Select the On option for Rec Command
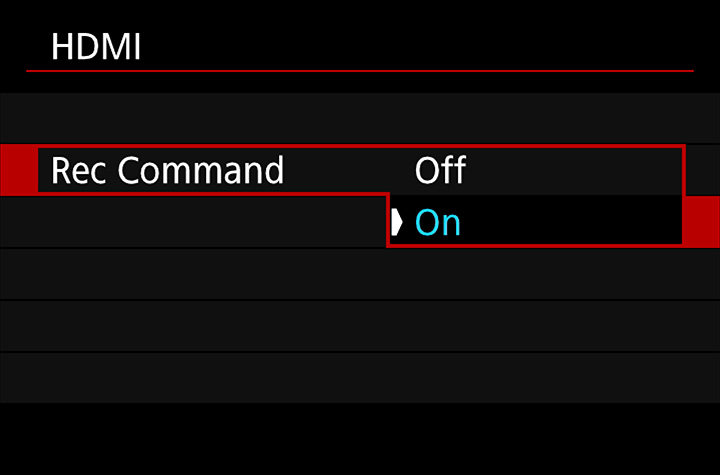The width and height of the screenshot is (720, 475). [x=438, y=223]
